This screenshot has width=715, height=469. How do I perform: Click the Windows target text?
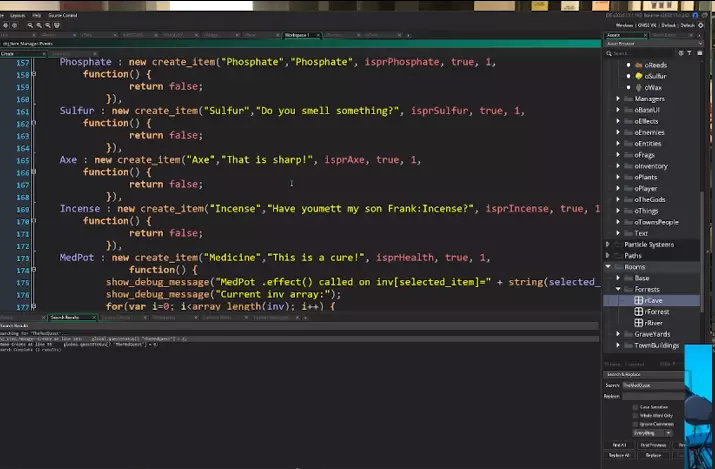tap(624, 26)
